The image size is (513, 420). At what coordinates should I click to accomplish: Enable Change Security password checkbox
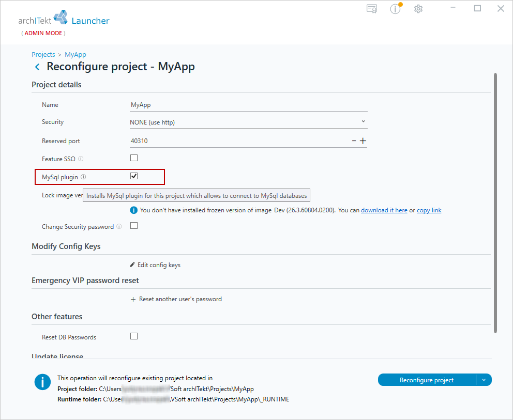click(134, 226)
